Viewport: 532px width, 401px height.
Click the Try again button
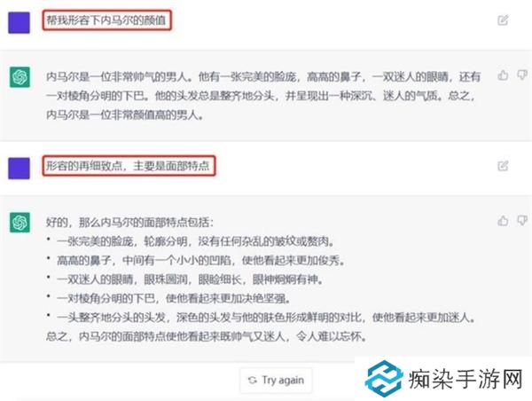(x=276, y=381)
